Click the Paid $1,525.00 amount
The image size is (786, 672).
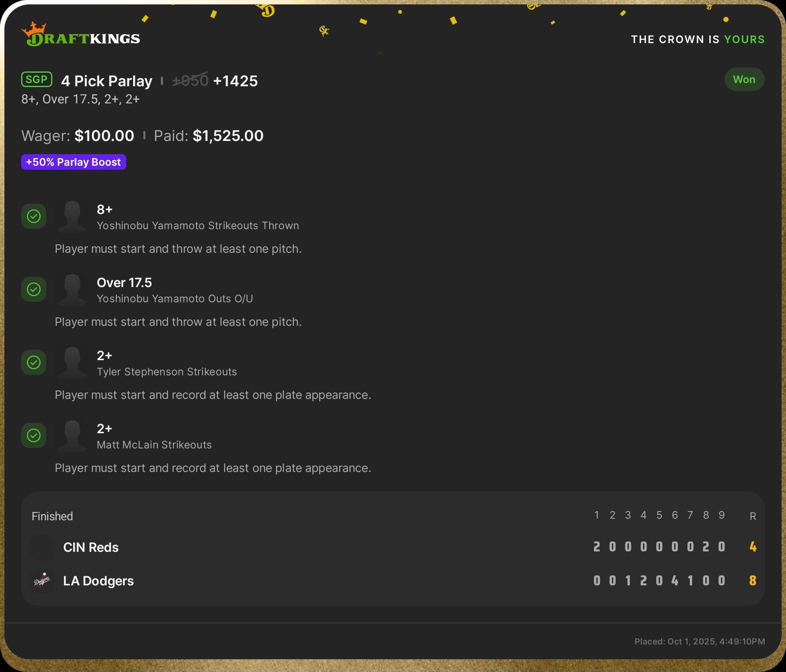[228, 136]
